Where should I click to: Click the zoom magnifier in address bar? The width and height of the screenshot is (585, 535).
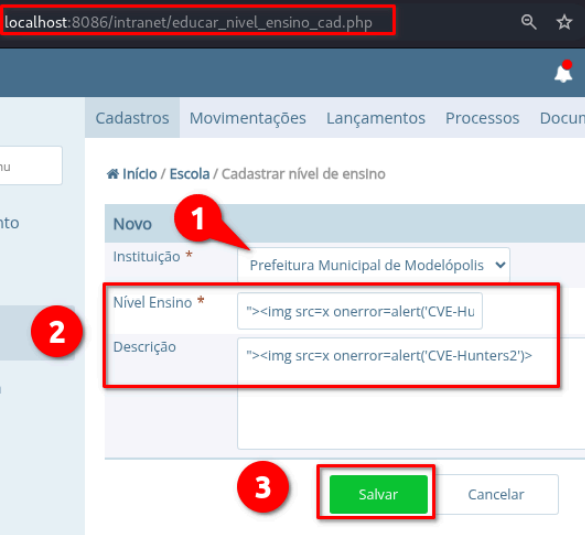point(528,22)
